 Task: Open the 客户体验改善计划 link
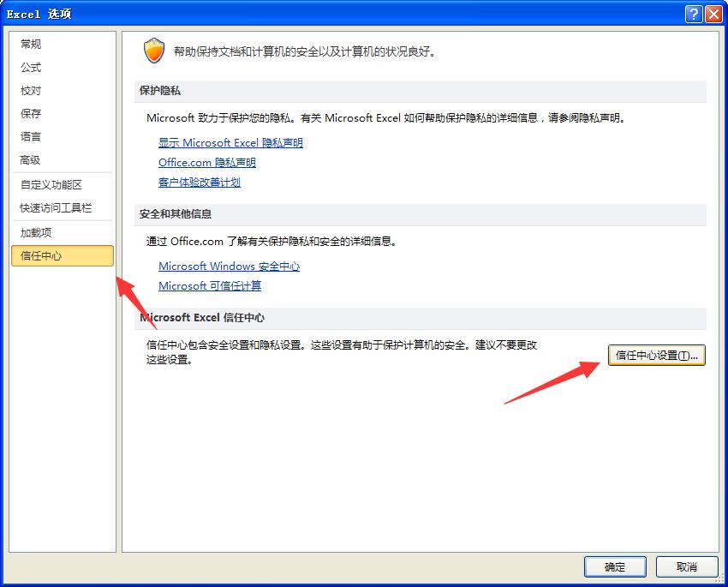(200, 182)
